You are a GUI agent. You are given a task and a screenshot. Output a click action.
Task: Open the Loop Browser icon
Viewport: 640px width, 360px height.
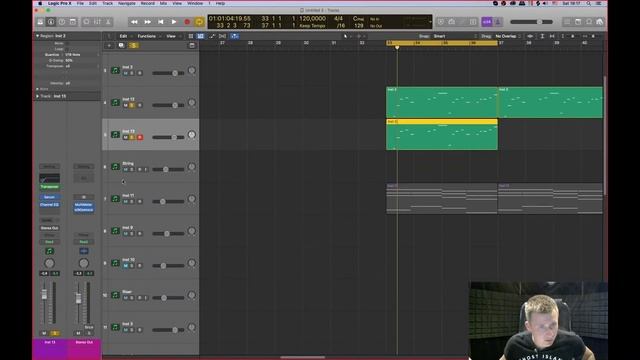[589, 22]
